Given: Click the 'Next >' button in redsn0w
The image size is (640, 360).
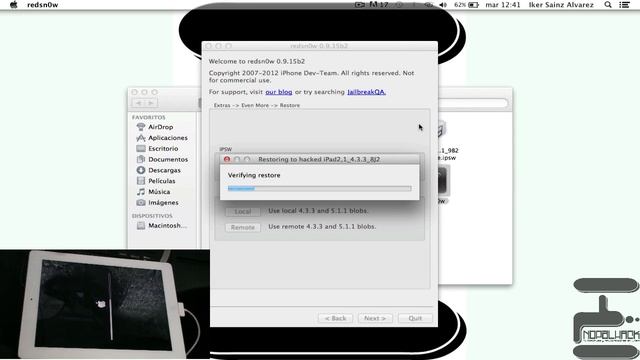Looking at the screenshot, I should coord(375,318).
